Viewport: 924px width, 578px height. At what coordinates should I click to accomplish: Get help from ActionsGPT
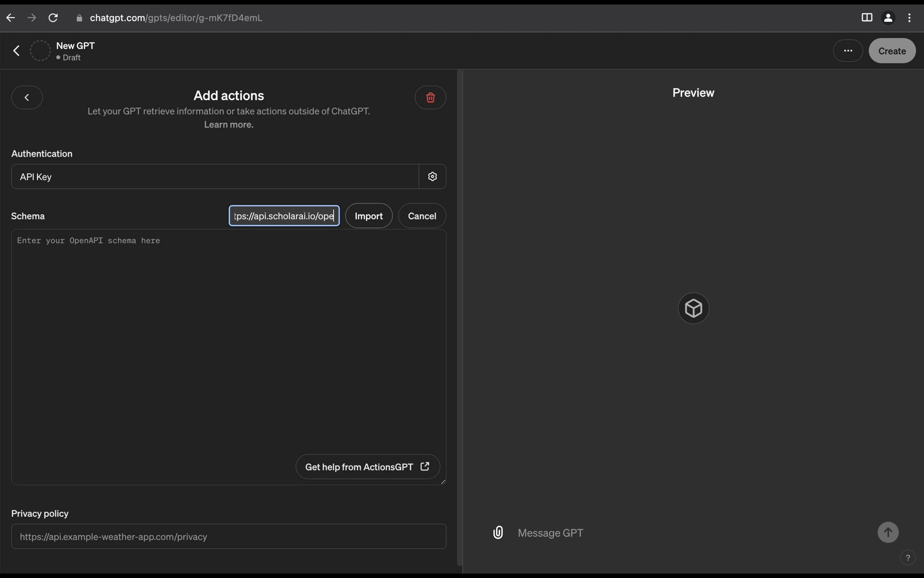pos(368,467)
